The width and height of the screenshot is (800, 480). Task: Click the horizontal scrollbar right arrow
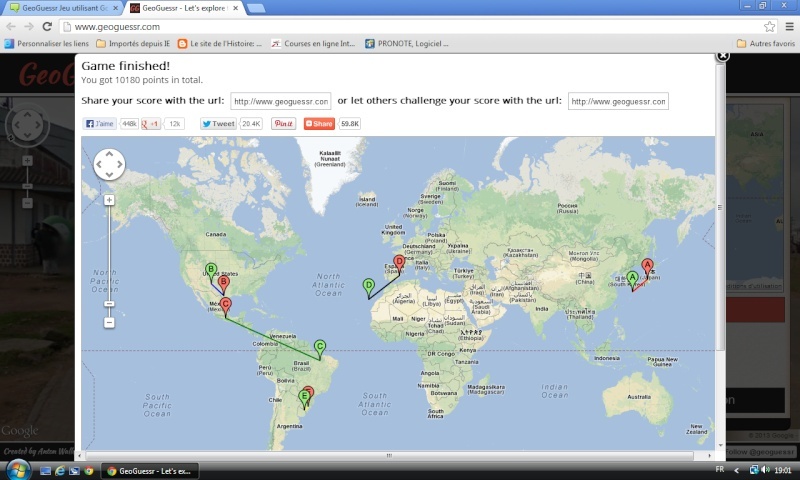[709, 456]
